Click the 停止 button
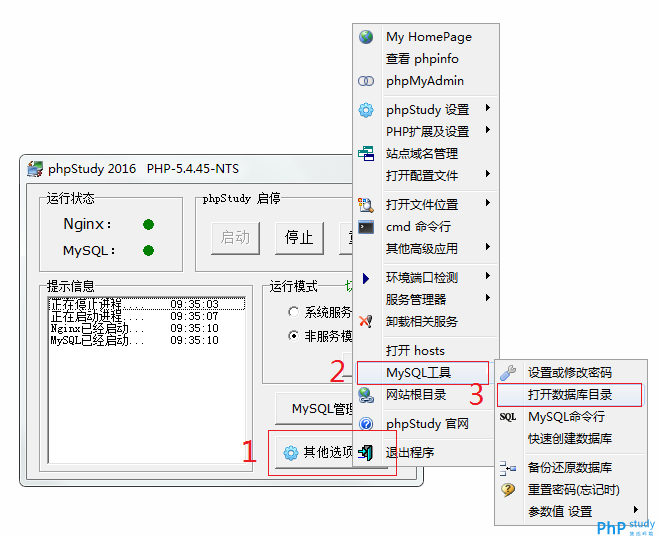 point(299,238)
